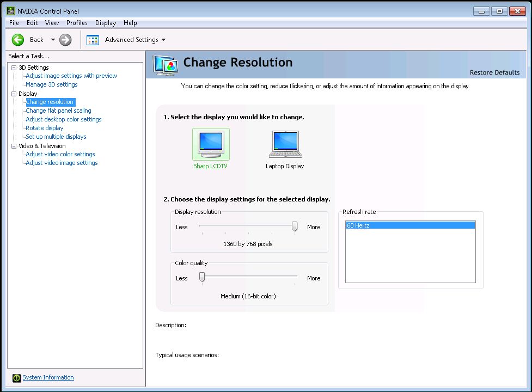Click the green Back arrow icon
Viewport: 532px width, 392px height.
(x=18, y=40)
